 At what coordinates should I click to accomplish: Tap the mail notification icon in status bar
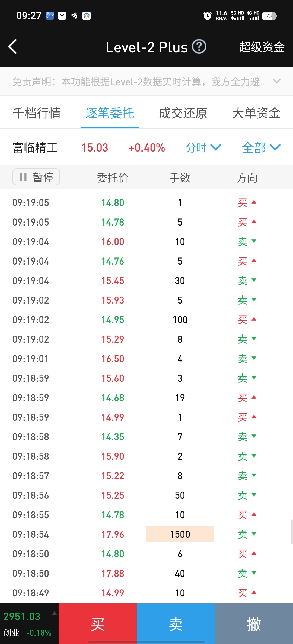click(x=62, y=16)
